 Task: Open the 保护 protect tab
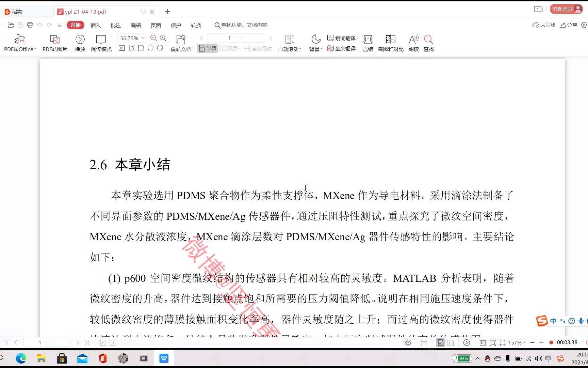pos(176,26)
